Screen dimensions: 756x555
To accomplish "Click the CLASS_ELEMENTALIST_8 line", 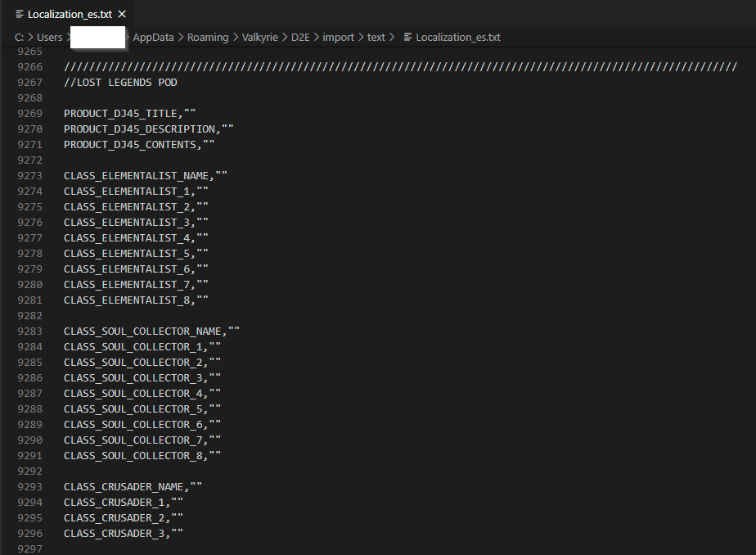I will [136, 300].
